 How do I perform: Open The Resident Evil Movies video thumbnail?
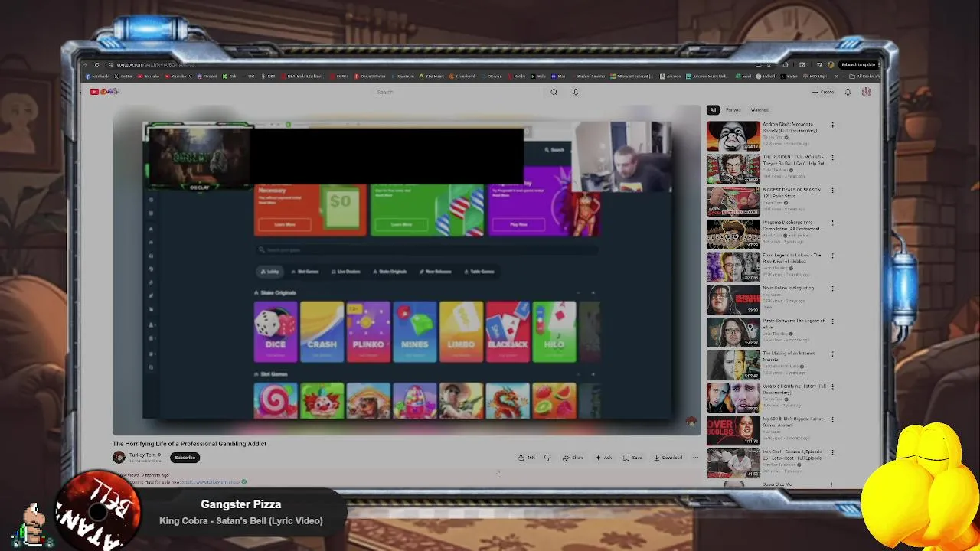733,169
